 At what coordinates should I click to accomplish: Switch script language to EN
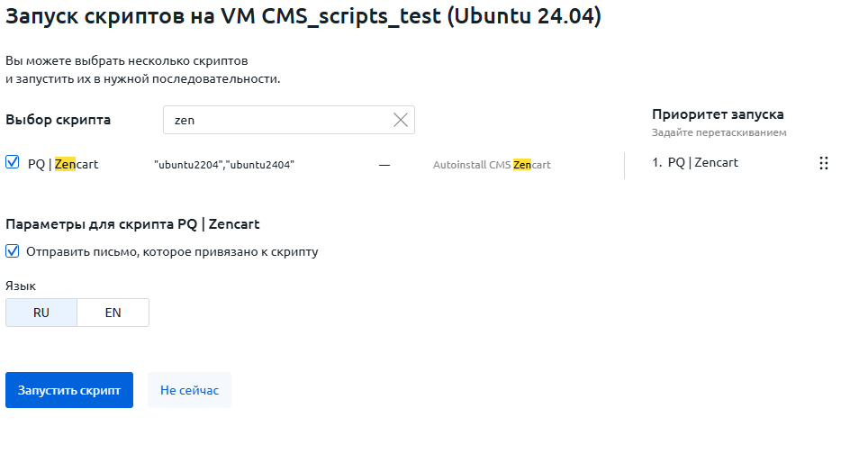[x=113, y=313]
